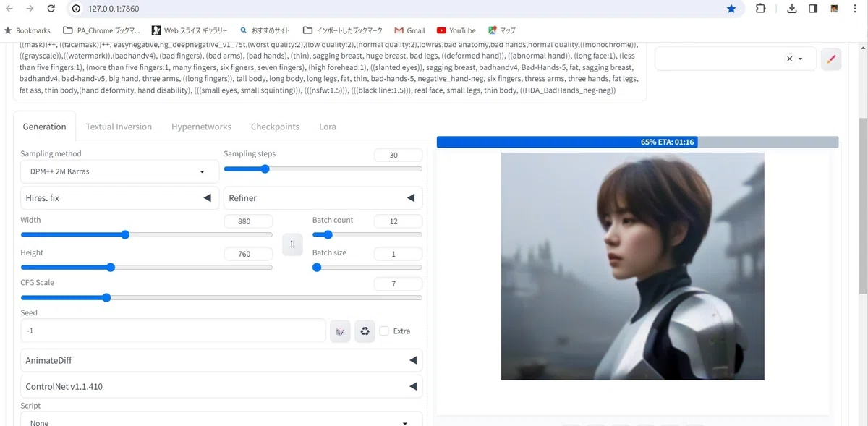This screenshot has width=868, height=426.
Task: Adjust the Width slider
Action: [x=147, y=234]
